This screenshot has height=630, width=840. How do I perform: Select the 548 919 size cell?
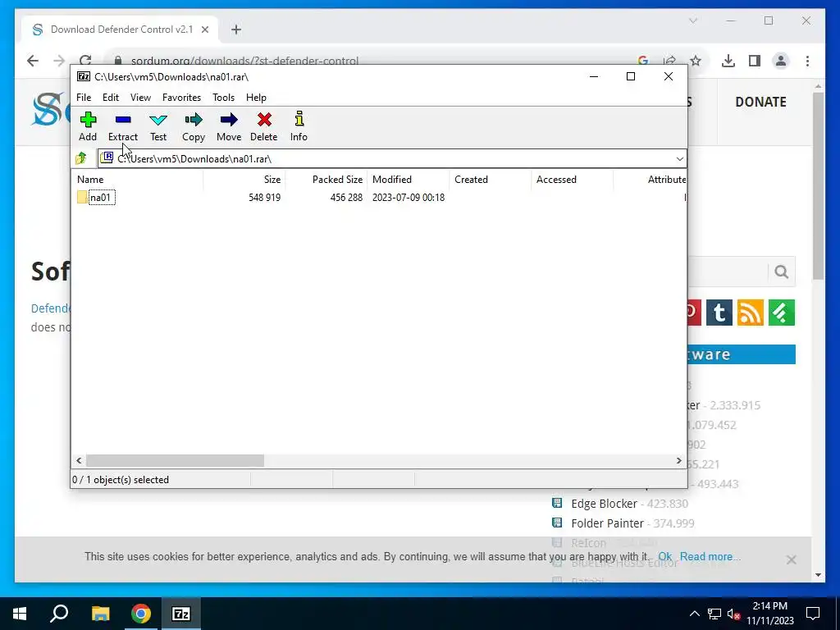pos(265,198)
